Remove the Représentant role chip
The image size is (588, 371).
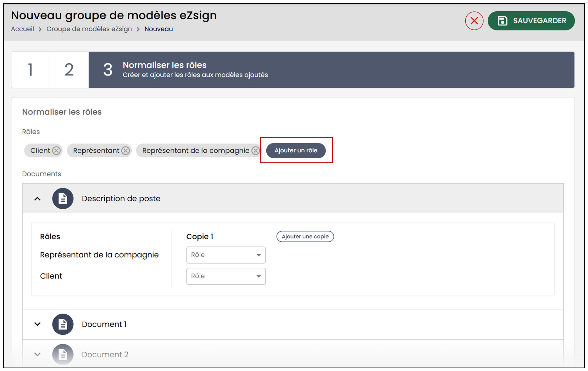click(x=126, y=151)
